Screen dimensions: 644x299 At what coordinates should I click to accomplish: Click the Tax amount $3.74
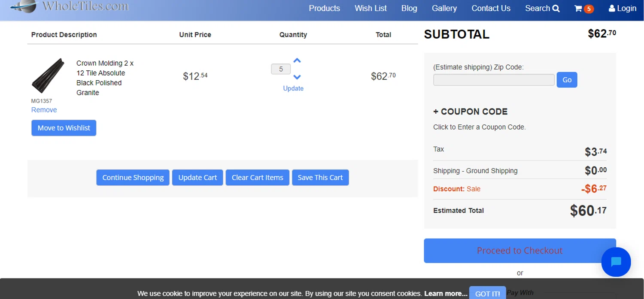(595, 151)
